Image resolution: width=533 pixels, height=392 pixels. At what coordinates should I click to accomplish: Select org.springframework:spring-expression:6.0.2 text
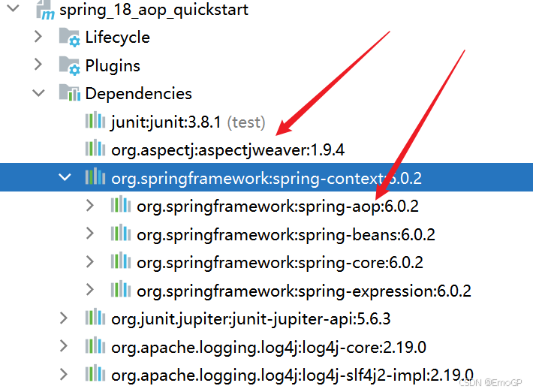(304, 291)
